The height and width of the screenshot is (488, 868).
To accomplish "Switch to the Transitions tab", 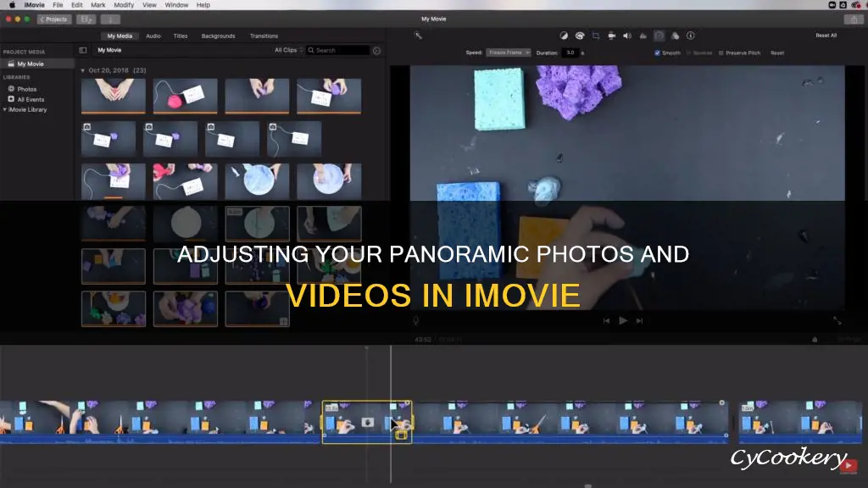I will coord(264,36).
